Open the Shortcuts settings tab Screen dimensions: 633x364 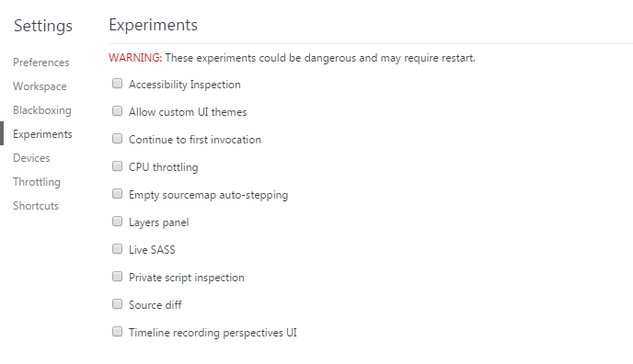(x=36, y=206)
